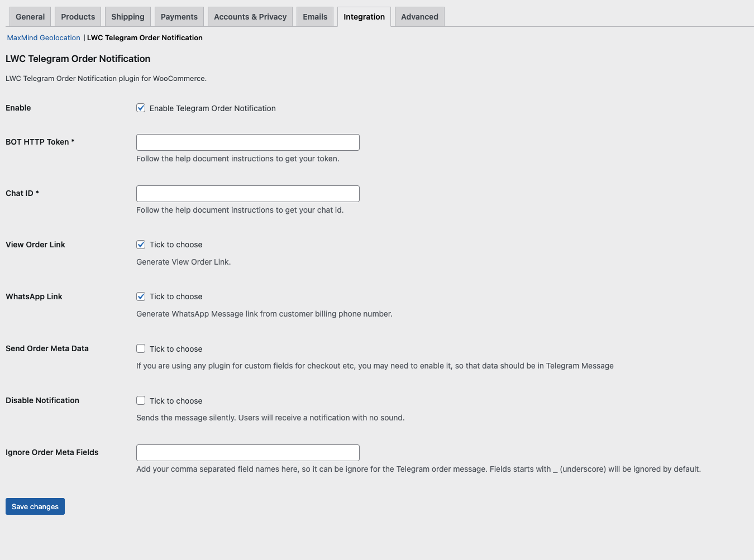Open MaxMind Geolocation section link
Screen dimensions: 754x560
coord(44,38)
